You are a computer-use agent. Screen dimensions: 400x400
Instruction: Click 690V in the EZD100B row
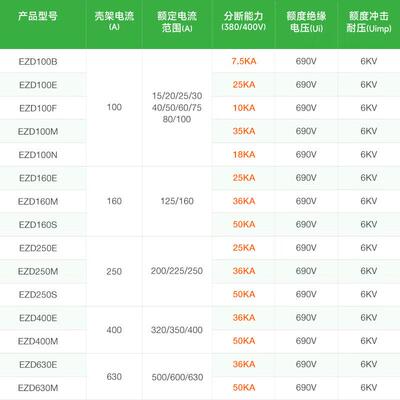point(306,61)
